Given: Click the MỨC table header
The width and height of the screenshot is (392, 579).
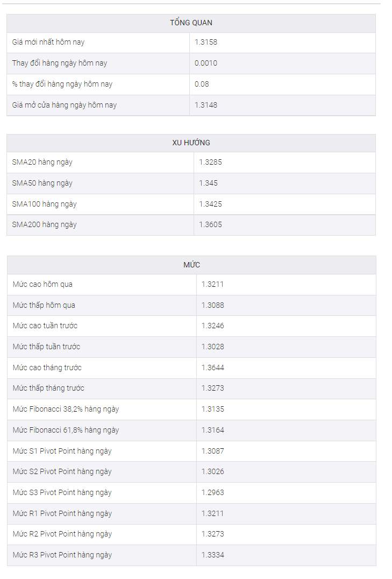Looking at the screenshot, I should click(x=191, y=265).
